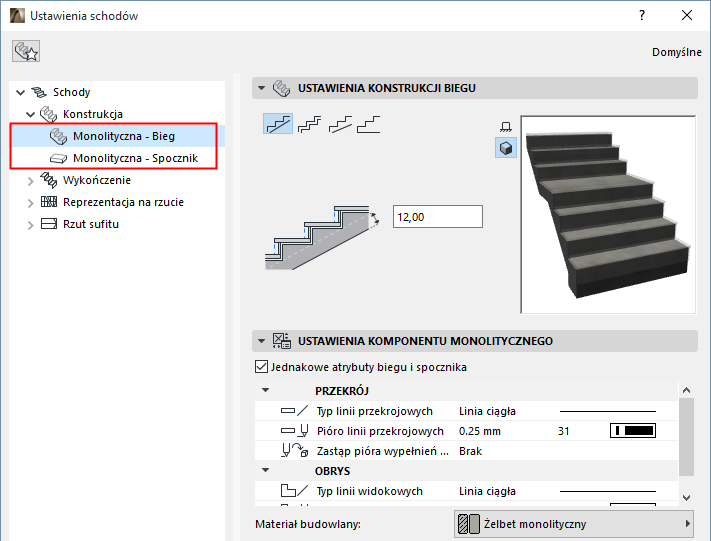The width and height of the screenshot is (711, 541).
Task: Click the Linia ciągła value for Typ linii widokowych
Action: 487,491
